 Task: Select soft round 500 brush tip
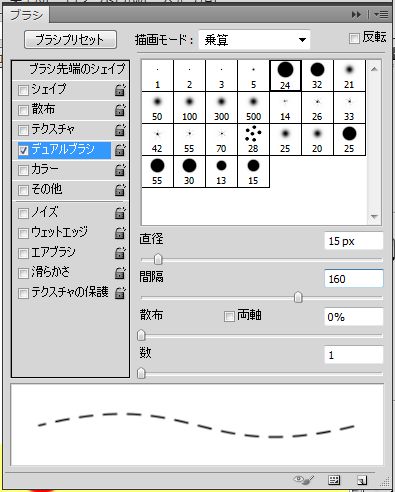(x=253, y=108)
